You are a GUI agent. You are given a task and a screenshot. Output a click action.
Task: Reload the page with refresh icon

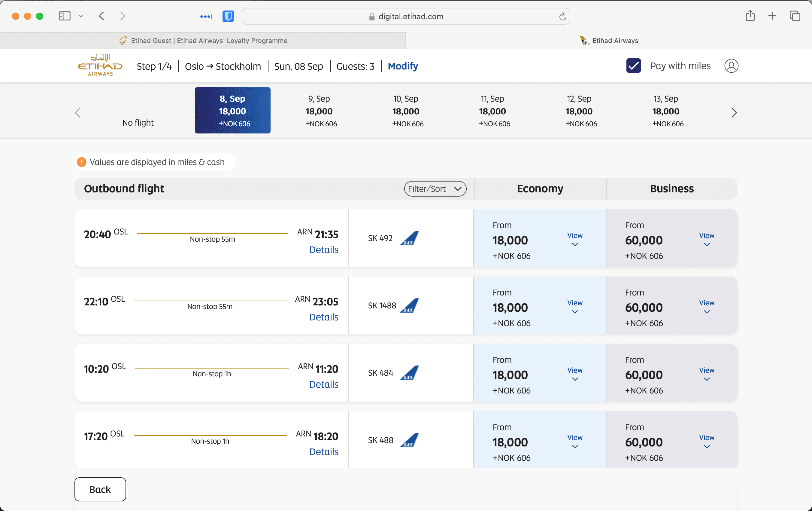pos(562,16)
